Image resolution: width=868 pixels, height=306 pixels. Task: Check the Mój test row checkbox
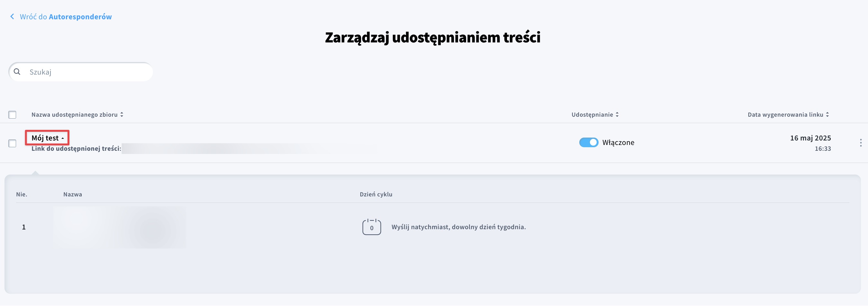tap(13, 143)
